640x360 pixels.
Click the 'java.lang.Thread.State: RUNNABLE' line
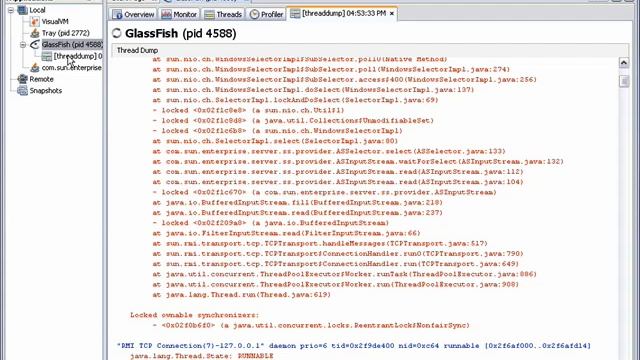click(202, 356)
